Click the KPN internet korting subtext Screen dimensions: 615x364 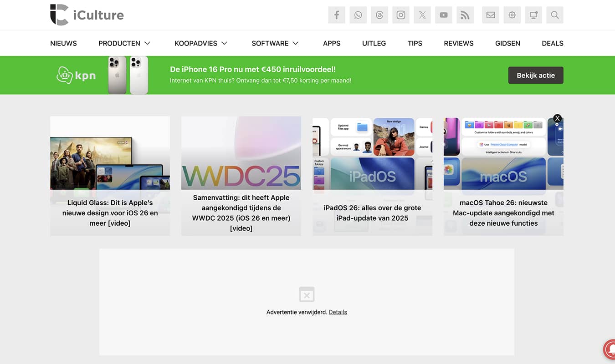tap(261, 81)
